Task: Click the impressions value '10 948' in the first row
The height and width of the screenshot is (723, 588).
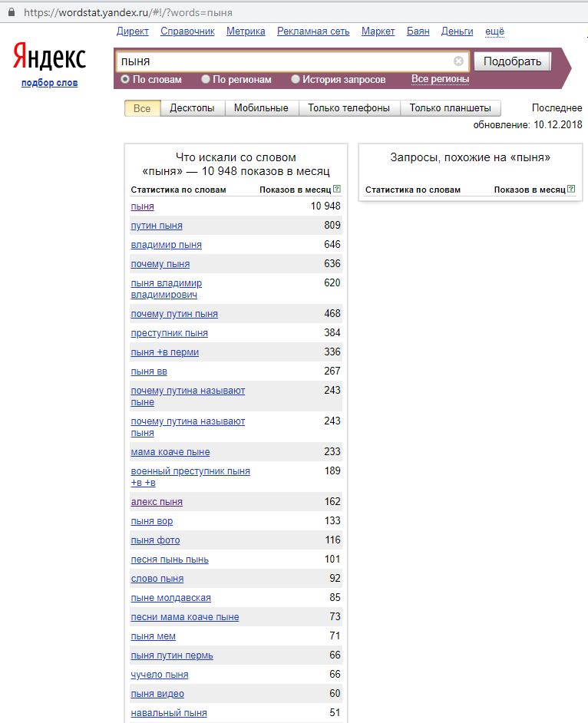Action: pos(325,206)
